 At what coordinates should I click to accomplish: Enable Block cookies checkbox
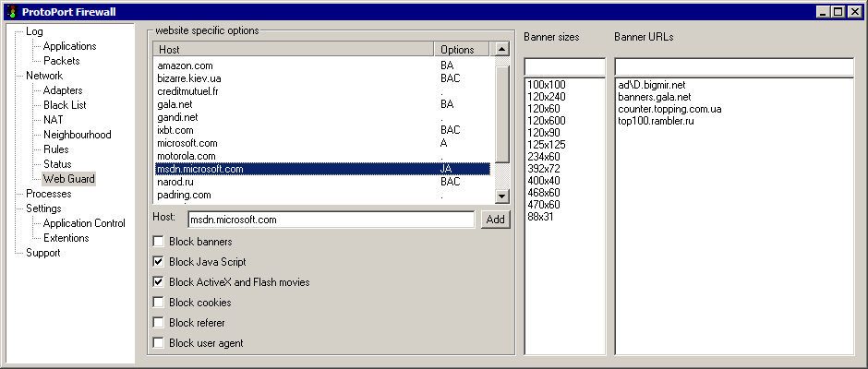click(159, 303)
